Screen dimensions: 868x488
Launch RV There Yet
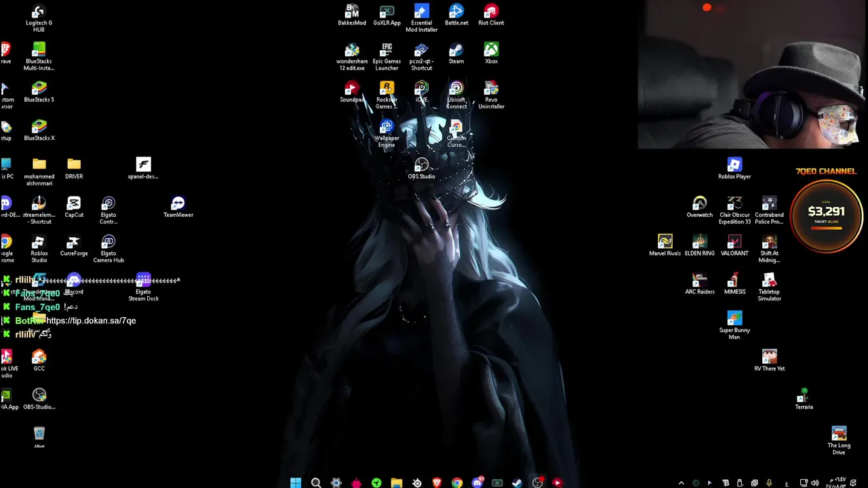tap(769, 361)
